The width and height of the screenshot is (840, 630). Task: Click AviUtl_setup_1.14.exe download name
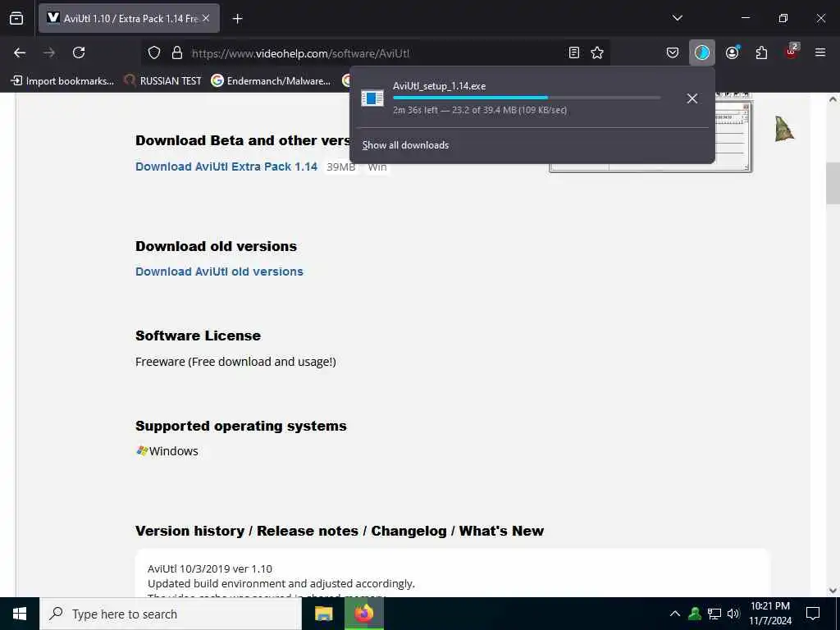[x=440, y=85]
